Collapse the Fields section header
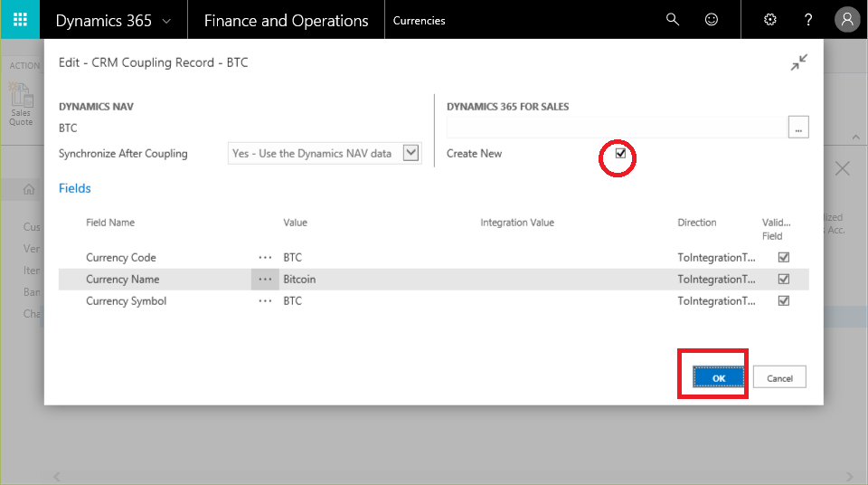 click(x=75, y=188)
